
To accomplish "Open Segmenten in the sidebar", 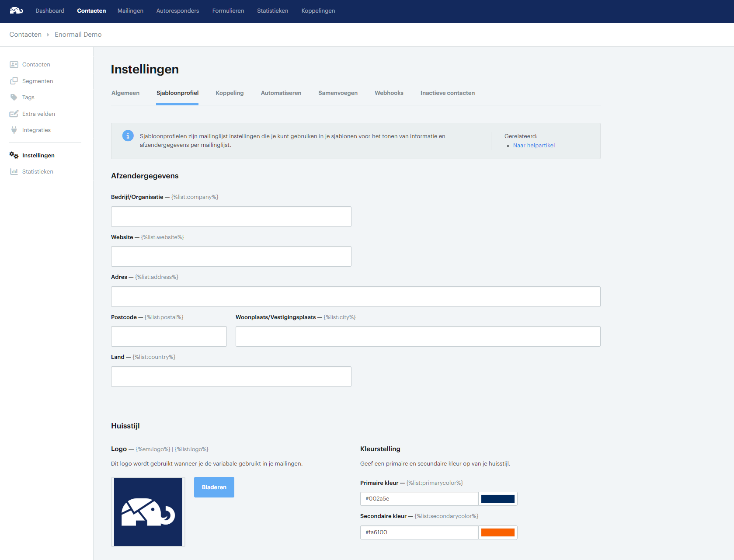I will click(38, 81).
